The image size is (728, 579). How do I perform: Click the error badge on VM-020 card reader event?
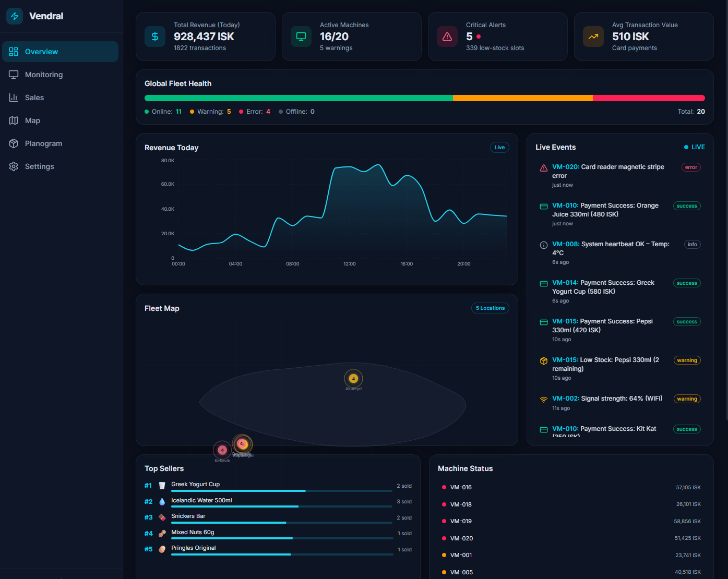pyautogui.click(x=690, y=167)
